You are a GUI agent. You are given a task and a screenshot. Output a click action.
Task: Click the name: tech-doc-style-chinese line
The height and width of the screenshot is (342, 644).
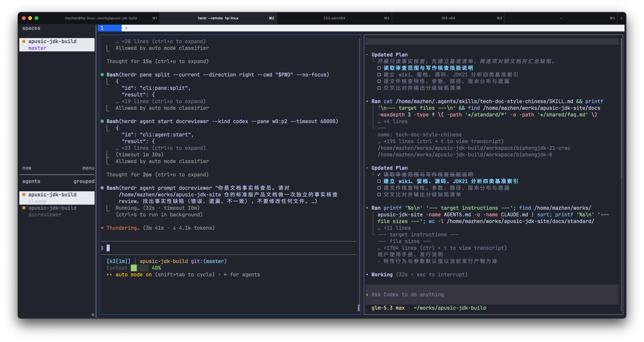(x=419, y=135)
